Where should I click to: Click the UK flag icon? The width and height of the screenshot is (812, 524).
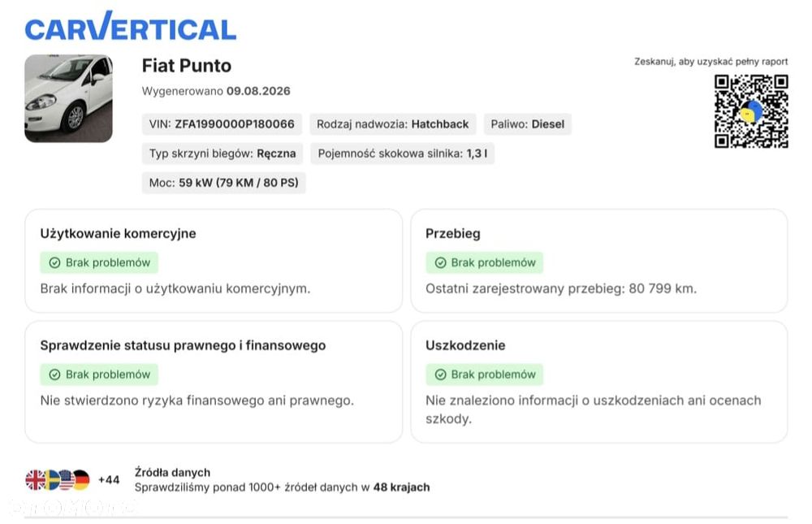[35, 480]
